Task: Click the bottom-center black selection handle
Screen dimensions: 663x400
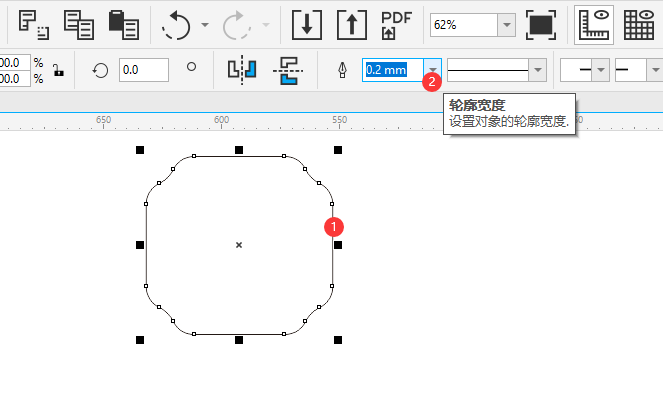Action: tap(239, 340)
